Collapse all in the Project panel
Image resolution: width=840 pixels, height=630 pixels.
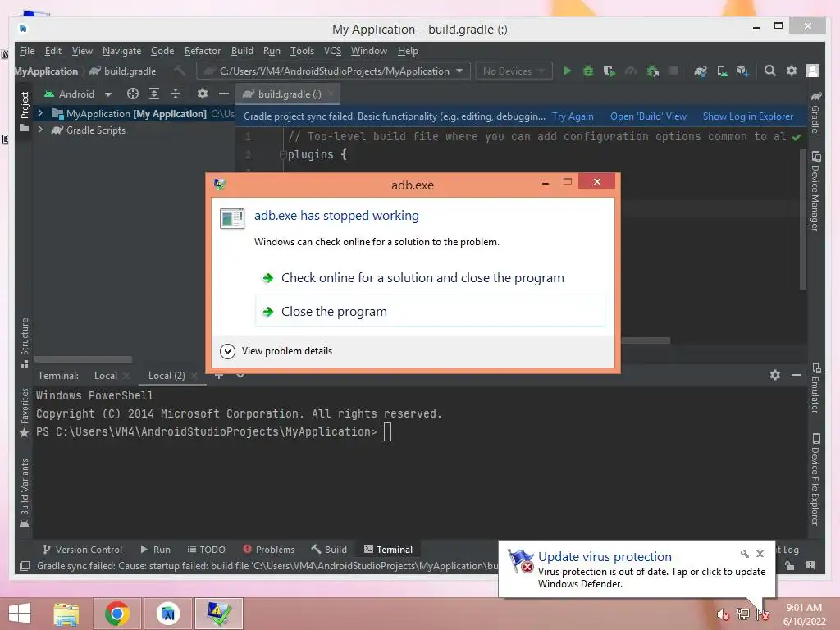click(176, 94)
